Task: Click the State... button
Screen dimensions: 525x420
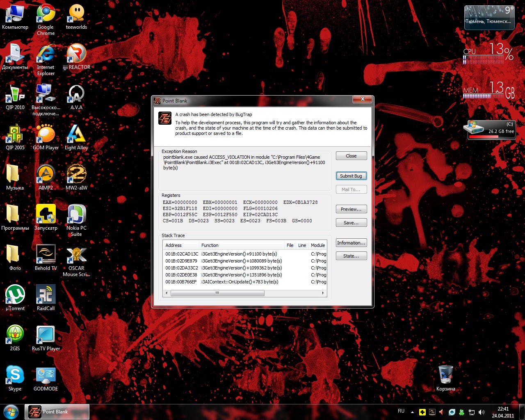Action: [x=351, y=256]
